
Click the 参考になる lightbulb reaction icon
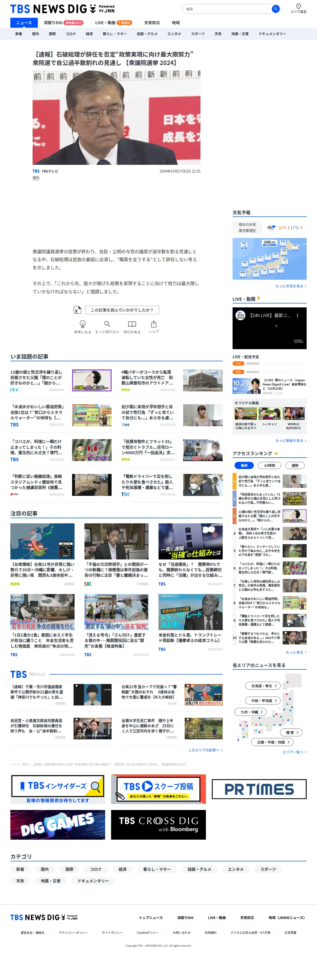coord(82,324)
